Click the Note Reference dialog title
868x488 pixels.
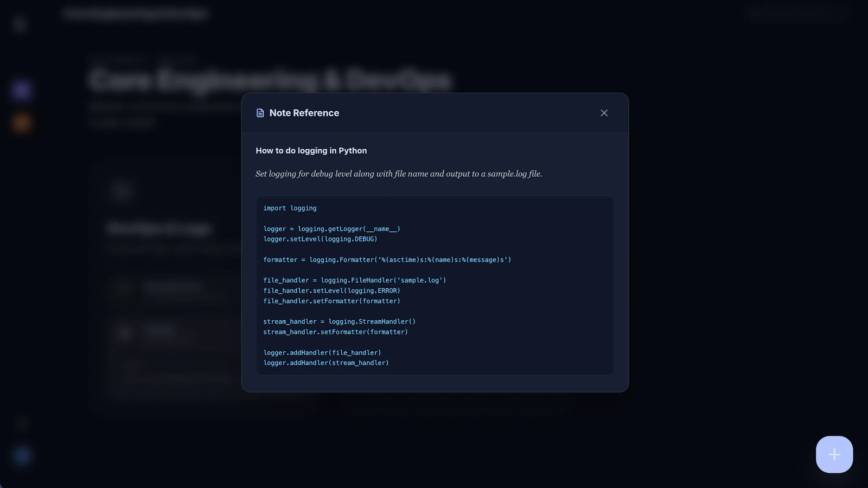pyautogui.click(x=304, y=113)
